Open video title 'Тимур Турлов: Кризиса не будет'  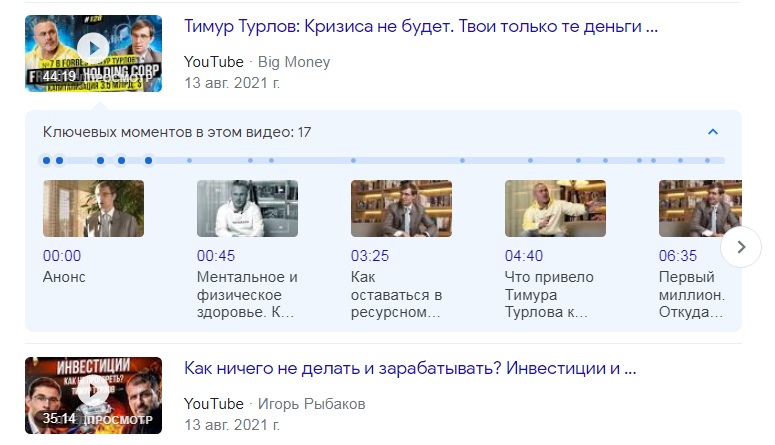tap(421, 27)
